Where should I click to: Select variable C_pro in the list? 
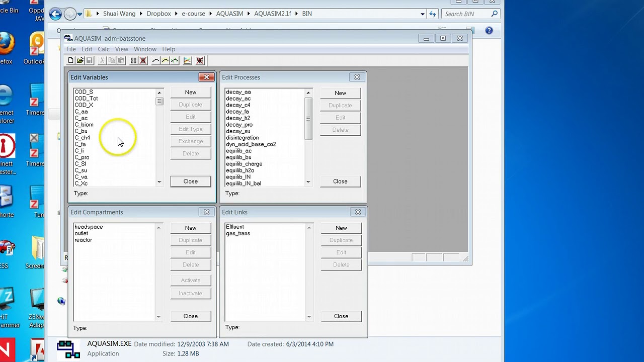click(x=82, y=157)
